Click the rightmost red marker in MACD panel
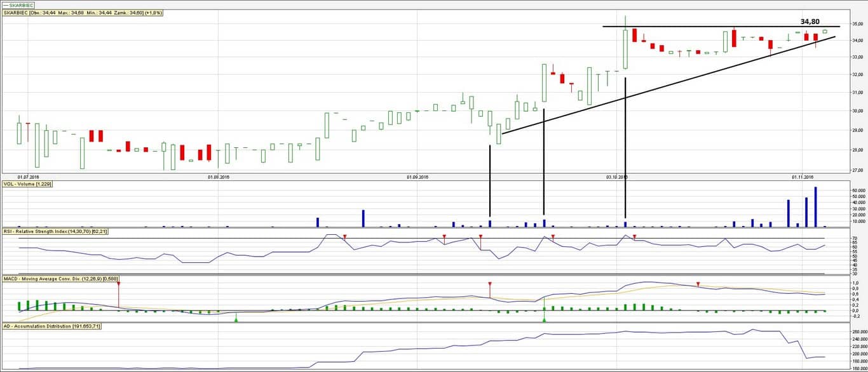The image size is (868, 372). tap(698, 284)
